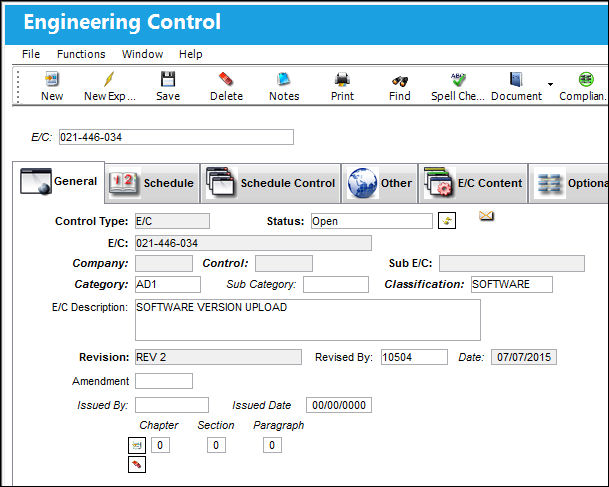609x487 pixels.
Task: Click the Engineering Control title text
Action: [x=122, y=22]
